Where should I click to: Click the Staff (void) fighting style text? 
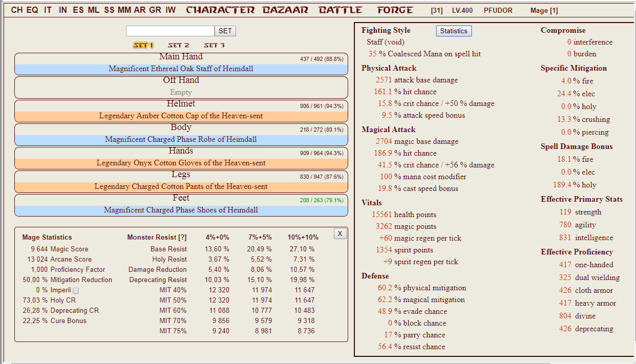(x=386, y=42)
